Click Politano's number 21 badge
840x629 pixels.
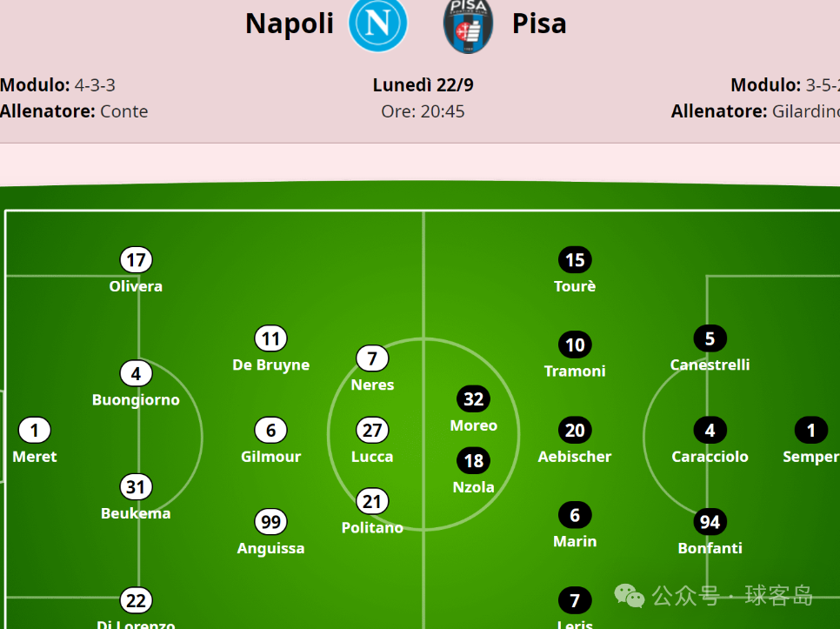pyautogui.click(x=372, y=501)
